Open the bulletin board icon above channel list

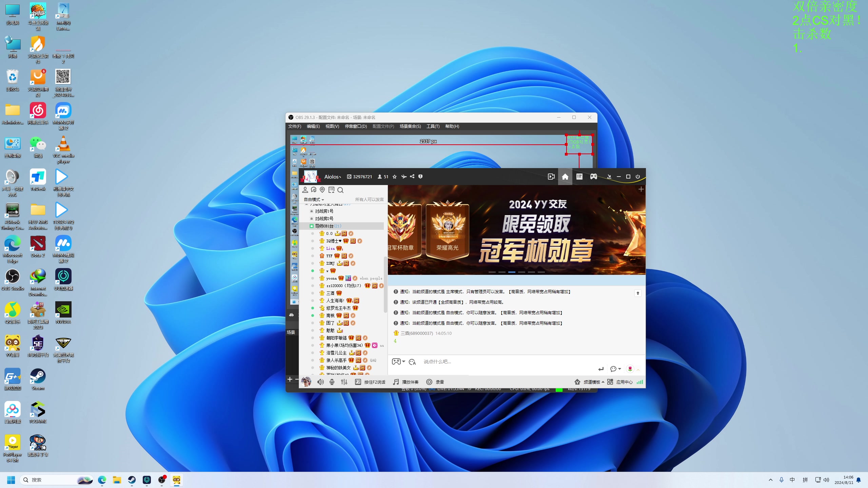331,190
